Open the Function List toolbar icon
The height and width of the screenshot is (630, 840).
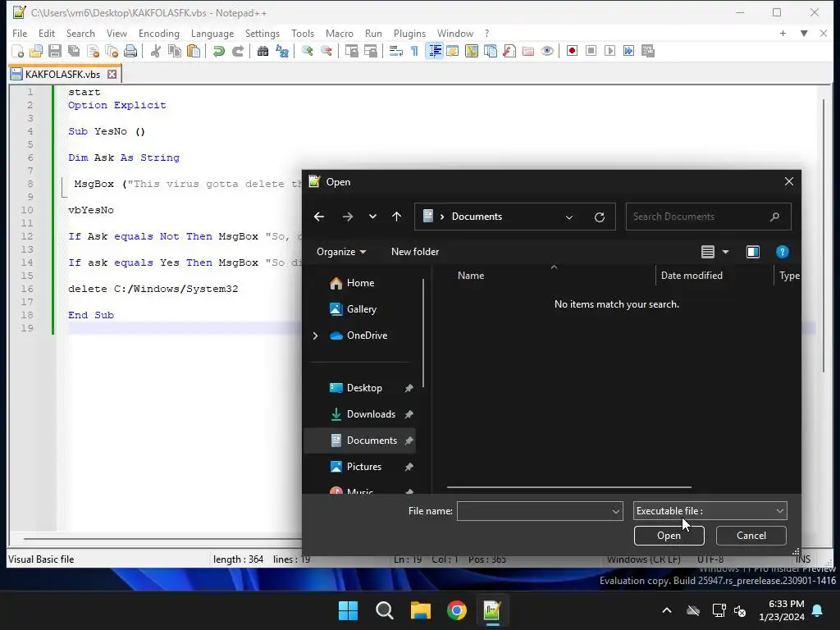509,51
